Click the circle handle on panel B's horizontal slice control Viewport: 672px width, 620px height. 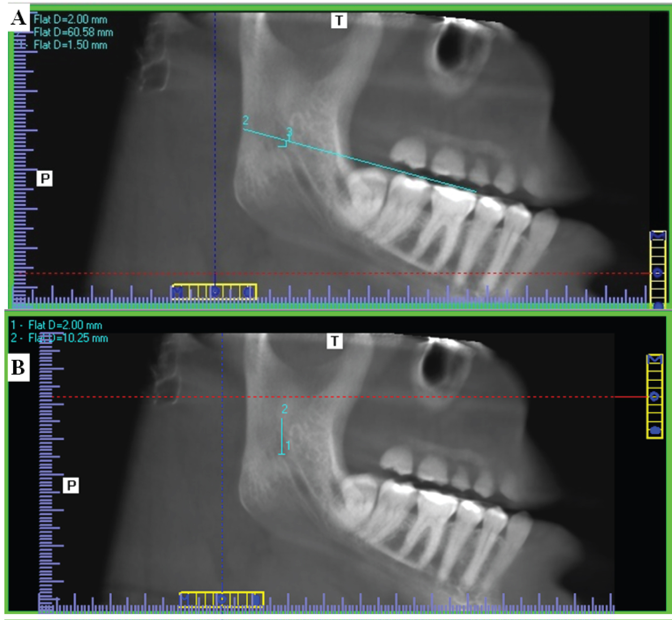point(222,599)
